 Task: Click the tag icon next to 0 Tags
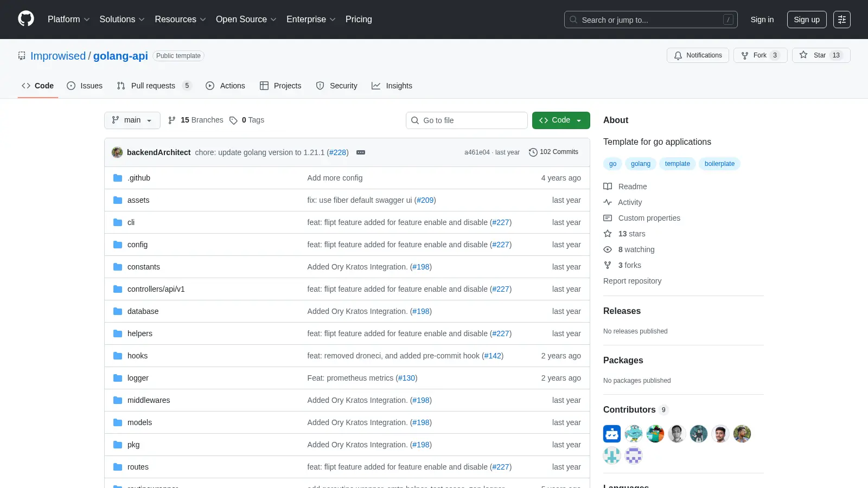click(233, 120)
